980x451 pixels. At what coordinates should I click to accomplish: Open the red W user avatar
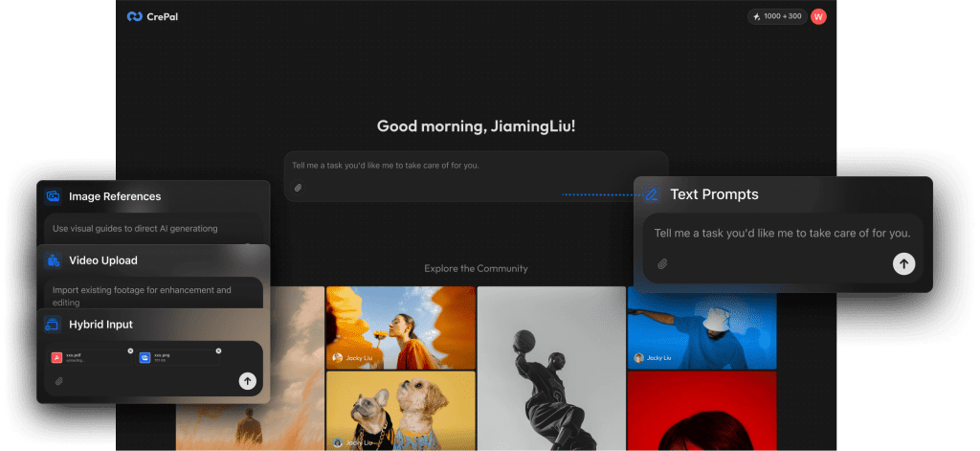tap(818, 16)
